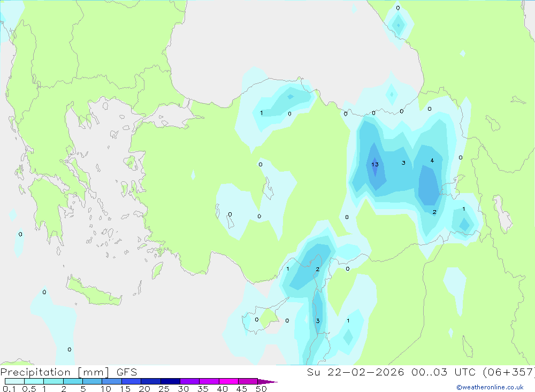Click the 'Precipitation [mm]' title text
This screenshot has width=535, height=392.
click(x=55, y=372)
